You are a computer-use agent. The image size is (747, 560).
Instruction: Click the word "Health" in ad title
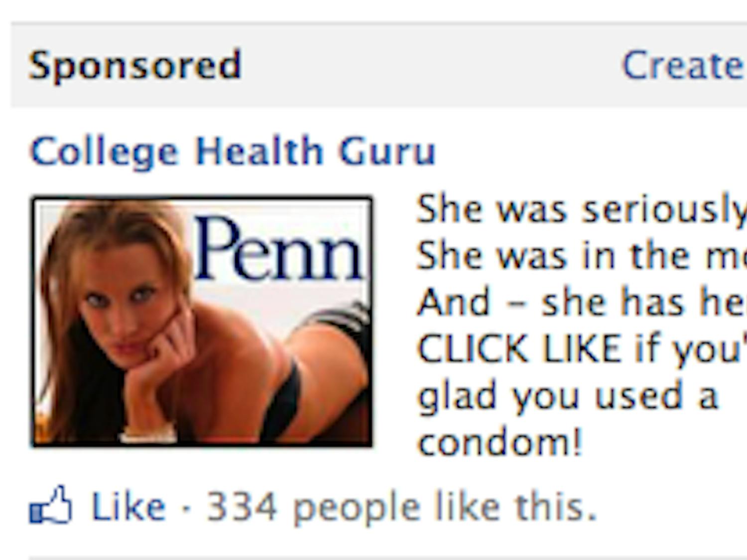pyautogui.click(x=259, y=151)
